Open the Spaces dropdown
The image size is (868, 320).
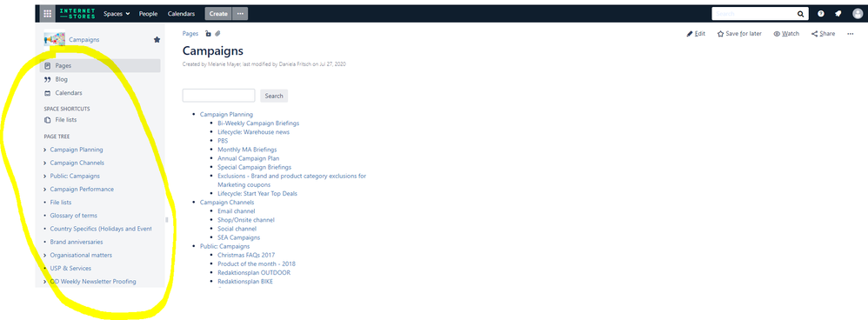[x=117, y=14]
